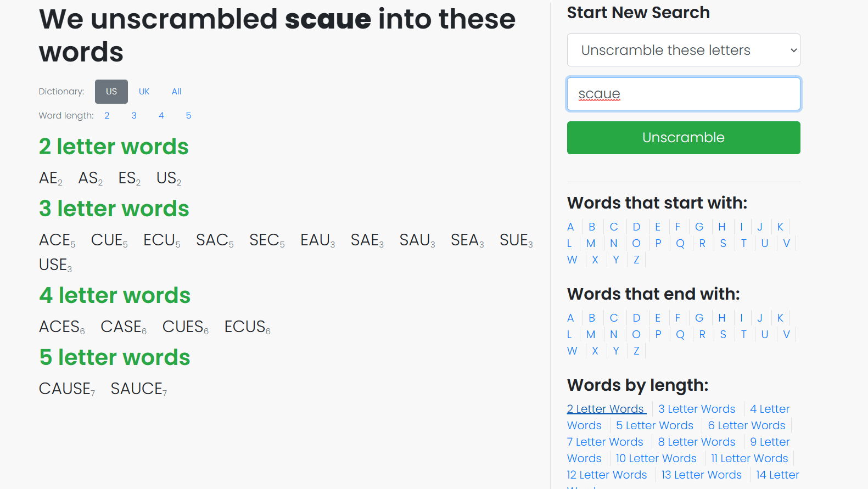Open the word SAUCE
This screenshot has width=868, height=489.
[x=137, y=389]
